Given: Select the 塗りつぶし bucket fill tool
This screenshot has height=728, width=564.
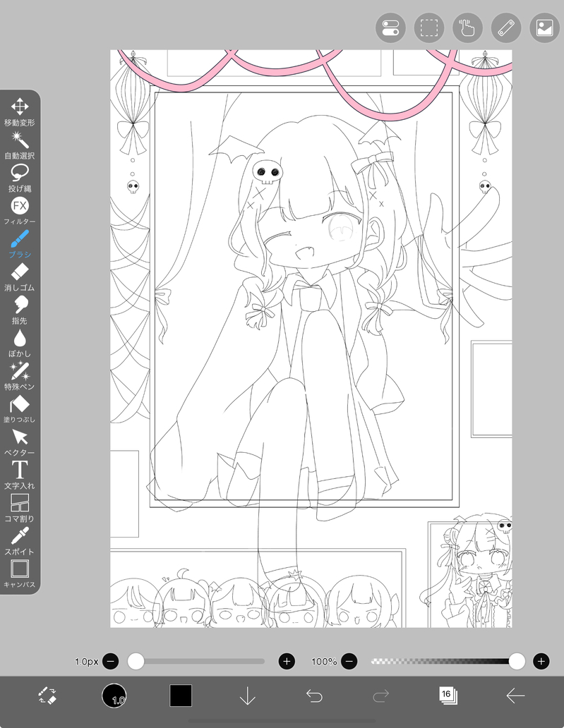Looking at the screenshot, I should [20, 409].
